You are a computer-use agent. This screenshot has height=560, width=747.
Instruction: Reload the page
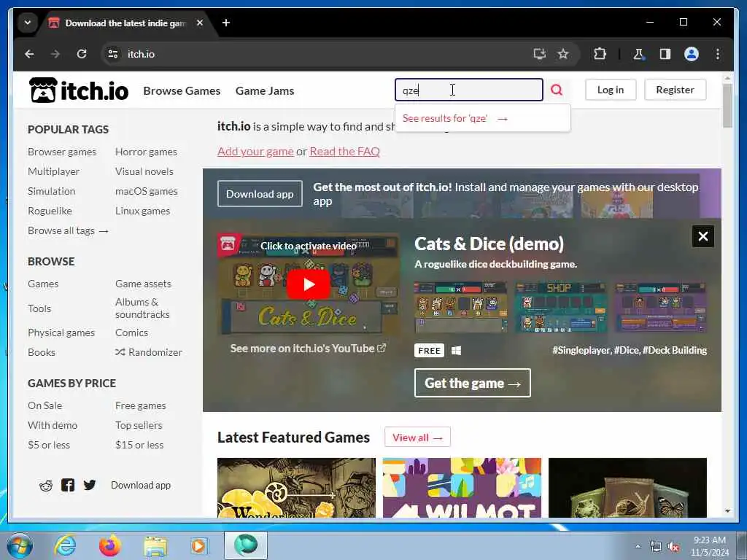tap(82, 54)
